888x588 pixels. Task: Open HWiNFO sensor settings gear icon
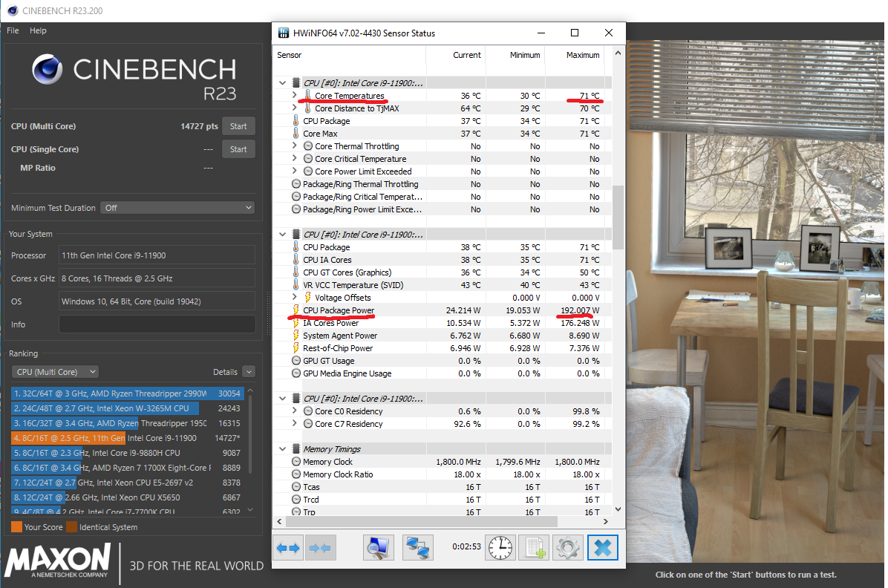click(x=568, y=548)
